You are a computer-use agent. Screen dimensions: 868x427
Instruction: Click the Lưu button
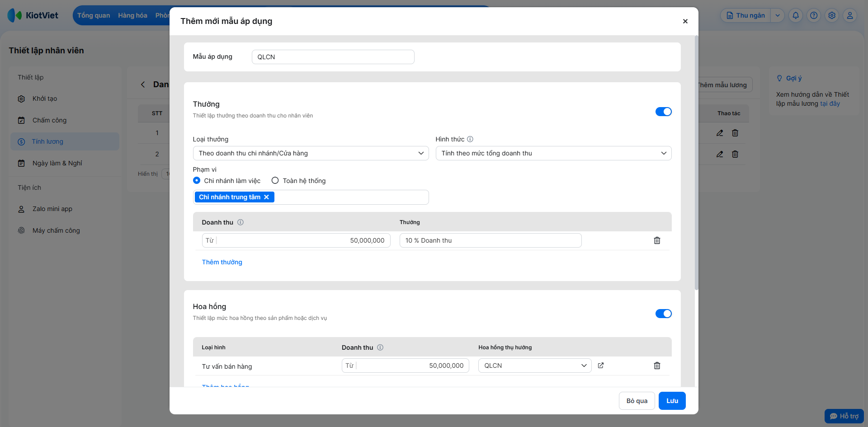click(x=672, y=401)
